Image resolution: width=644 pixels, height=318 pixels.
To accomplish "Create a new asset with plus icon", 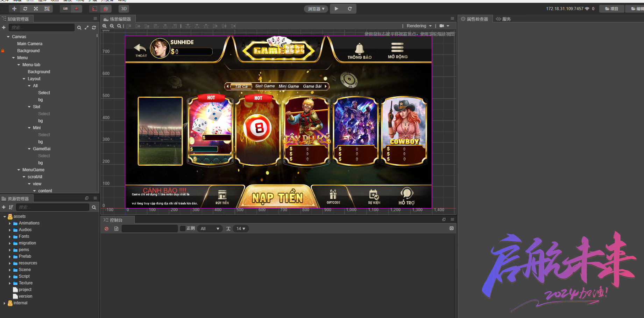I will point(4,207).
